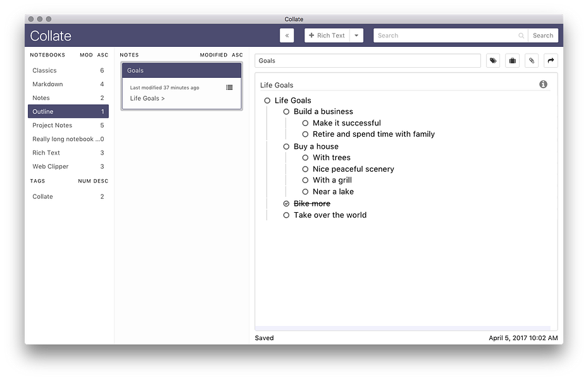Viewport: 588px width, 380px height.
Task: Open the Markdown notebook
Action: [68, 84]
